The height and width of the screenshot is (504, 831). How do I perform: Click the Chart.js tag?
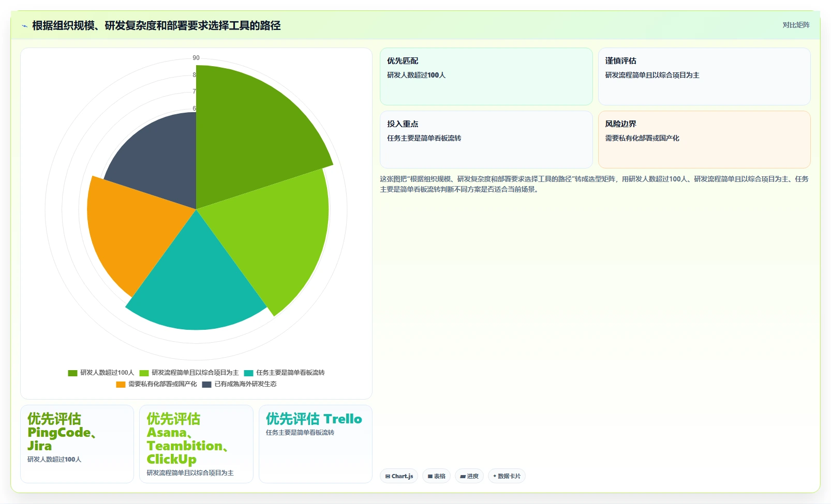[x=399, y=476]
